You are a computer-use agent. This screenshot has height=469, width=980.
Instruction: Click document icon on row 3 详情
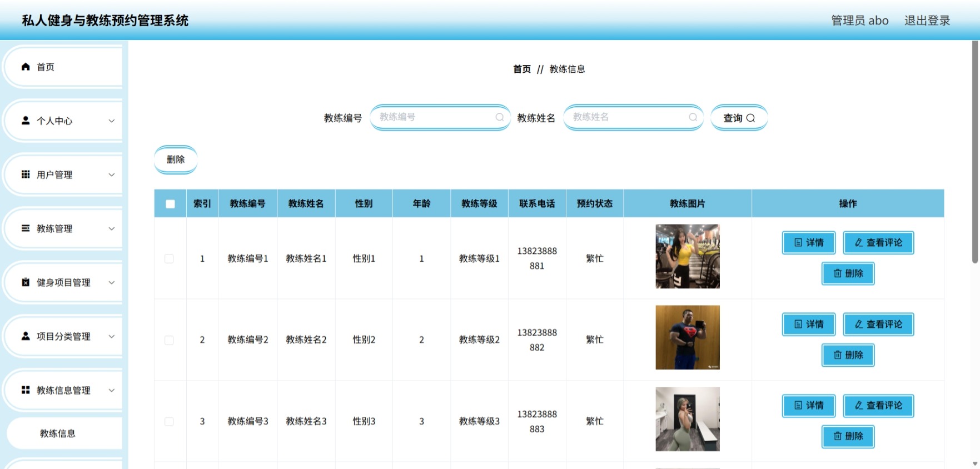[798, 406]
